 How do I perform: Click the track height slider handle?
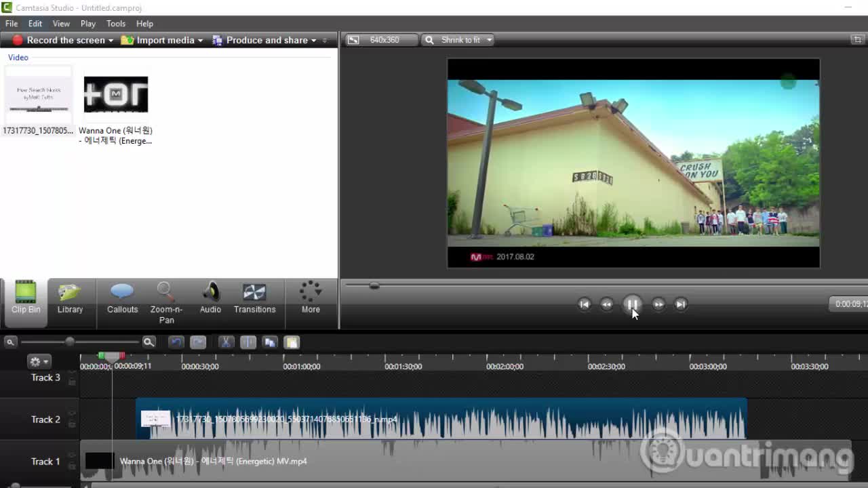(x=15, y=485)
